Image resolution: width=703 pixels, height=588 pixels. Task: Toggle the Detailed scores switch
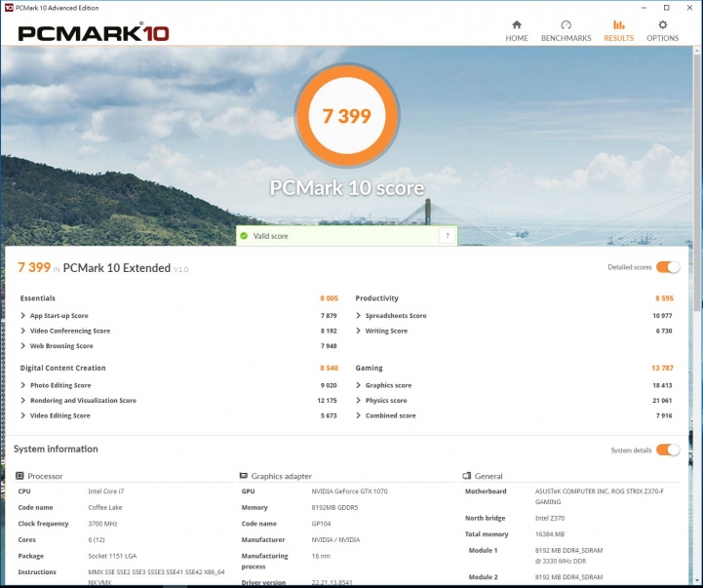[668, 267]
